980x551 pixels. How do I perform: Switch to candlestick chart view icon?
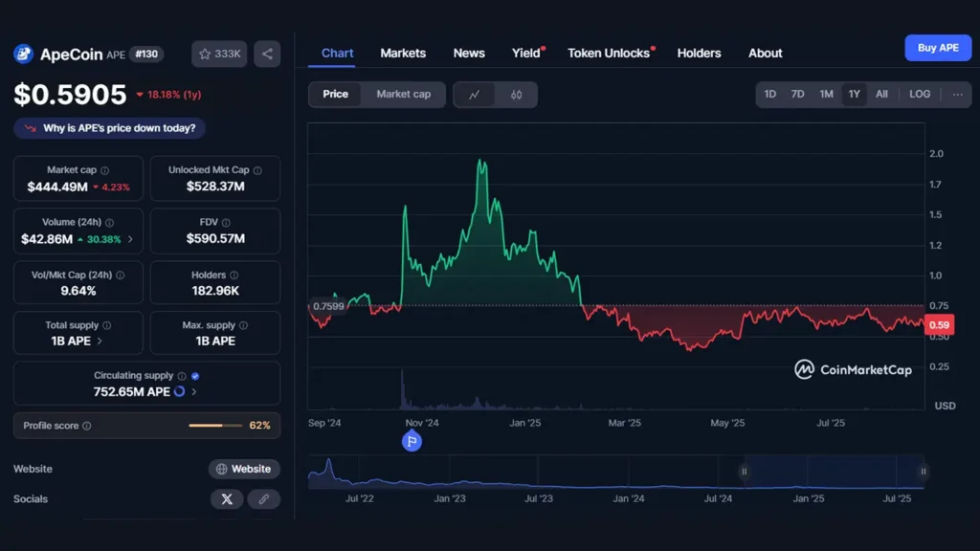516,95
